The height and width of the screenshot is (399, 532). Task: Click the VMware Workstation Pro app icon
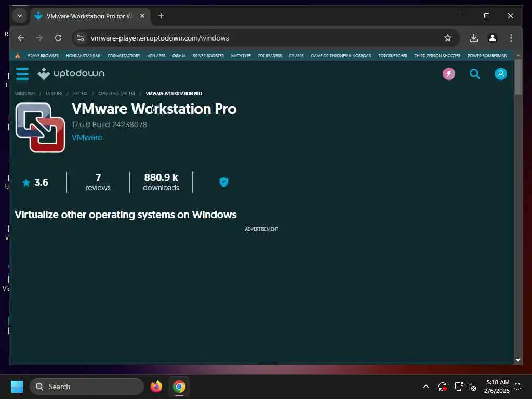pyautogui.click(x=40, y=127)
